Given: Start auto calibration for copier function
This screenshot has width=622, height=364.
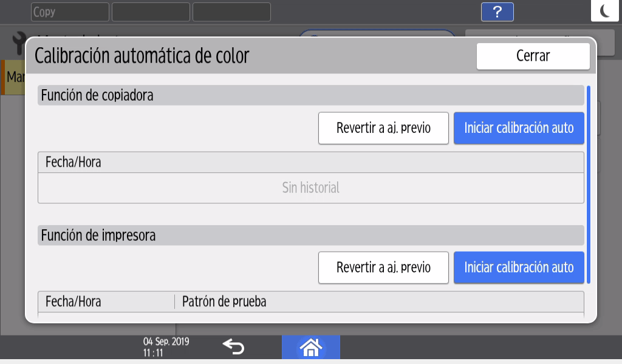Looking at the screenshot, I should tap(519, 128).
